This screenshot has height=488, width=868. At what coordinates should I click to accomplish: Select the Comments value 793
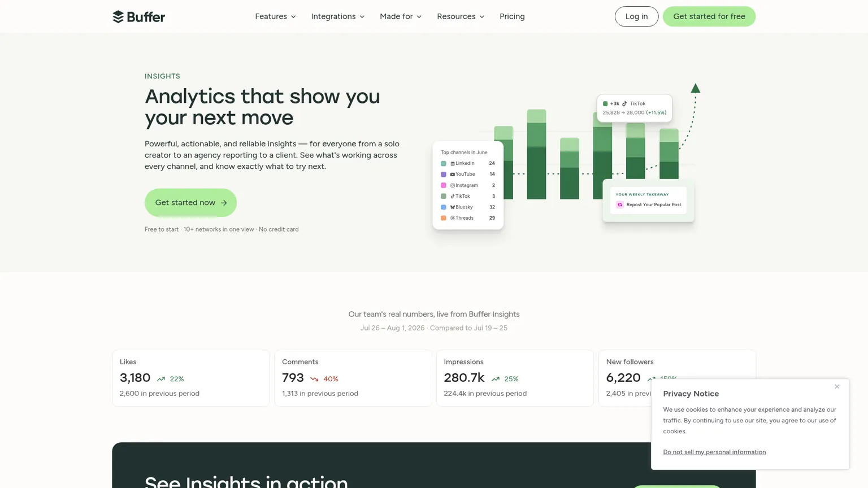(x=293, y=378)
